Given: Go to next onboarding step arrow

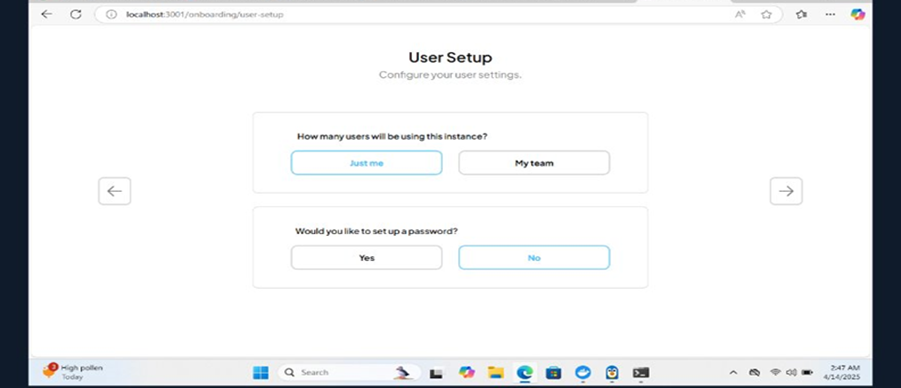Looking at the screenshot, I should [x=786, y=191].
